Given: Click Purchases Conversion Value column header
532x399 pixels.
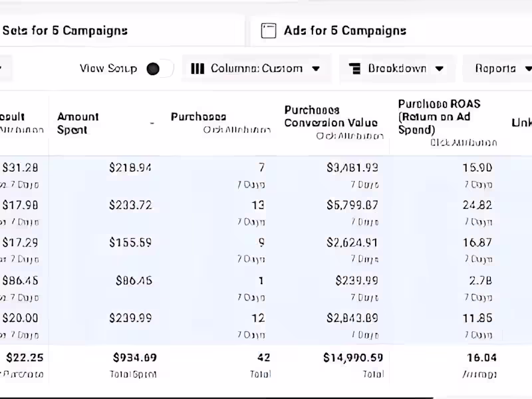Looking at the screenshot, I should pyautogui.click(x=331, y=116).
